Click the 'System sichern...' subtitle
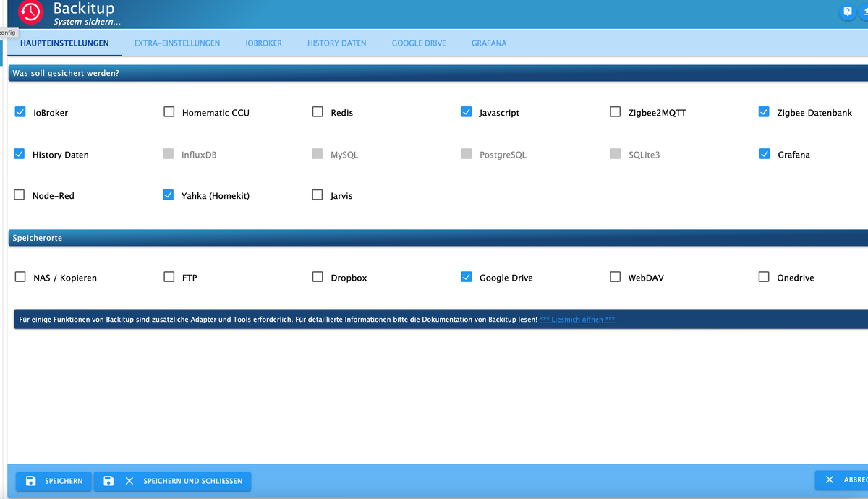Screen dimensions: 868x499 (87, 22)
